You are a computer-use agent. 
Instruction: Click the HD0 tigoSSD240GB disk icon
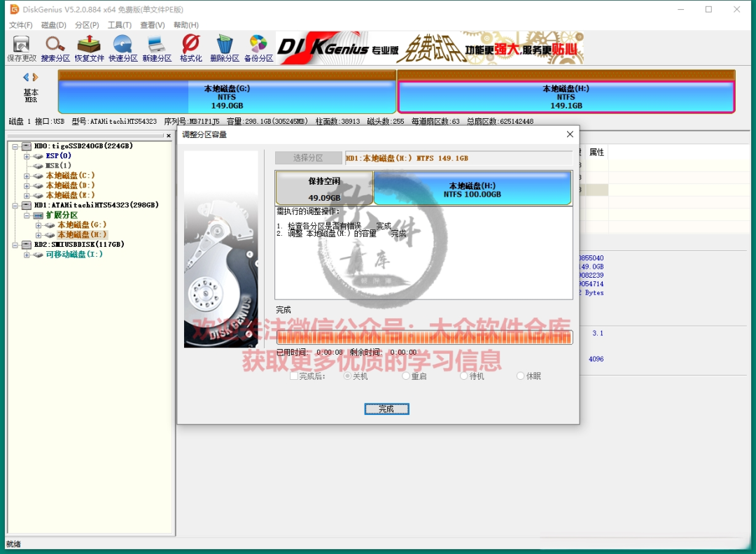coord(27,146)
